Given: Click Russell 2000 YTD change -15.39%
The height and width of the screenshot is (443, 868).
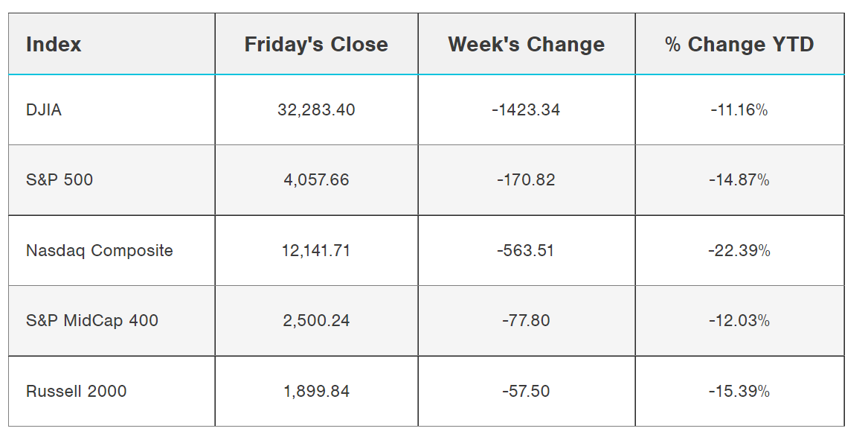Looking at the screenshot, I should 739,391.
